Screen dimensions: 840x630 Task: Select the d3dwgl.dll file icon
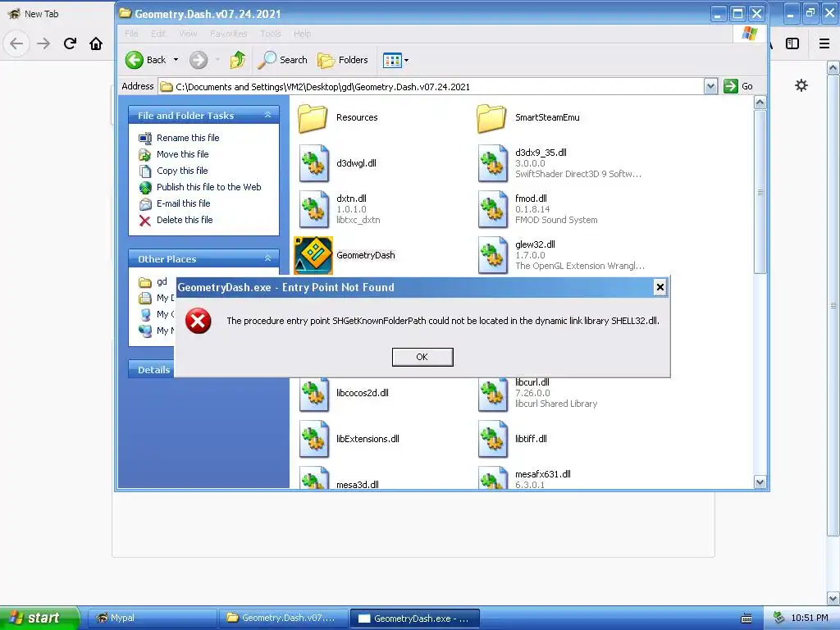tap(314, 163)
